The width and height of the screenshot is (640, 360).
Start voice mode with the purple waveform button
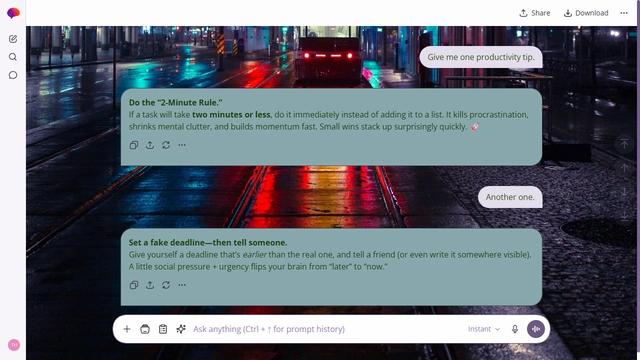pos(536,329)
